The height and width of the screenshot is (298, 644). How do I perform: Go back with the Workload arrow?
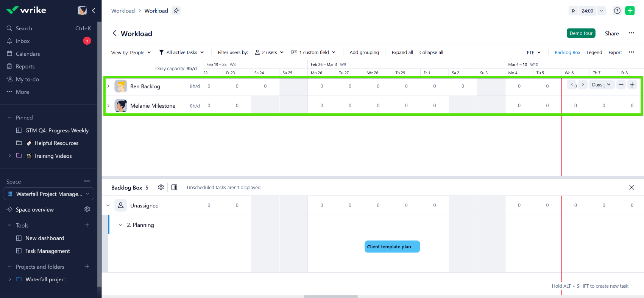pyautogui.click(x=114, y=33)
